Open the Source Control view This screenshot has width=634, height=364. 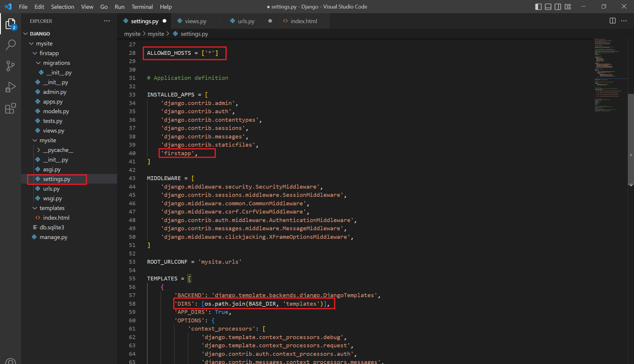[x=11, y=66]
